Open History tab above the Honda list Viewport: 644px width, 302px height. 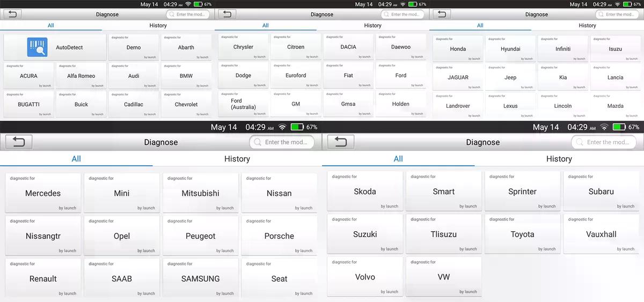click(x=587, y=25)
